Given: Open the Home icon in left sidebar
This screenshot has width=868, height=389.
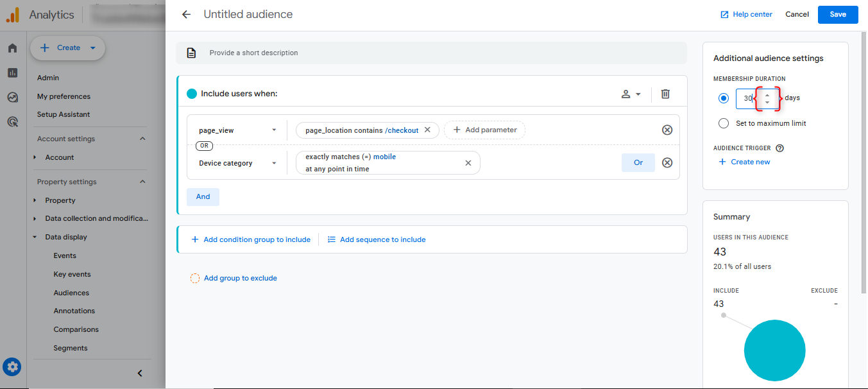Looking at the screenshot, I should 12,48.
